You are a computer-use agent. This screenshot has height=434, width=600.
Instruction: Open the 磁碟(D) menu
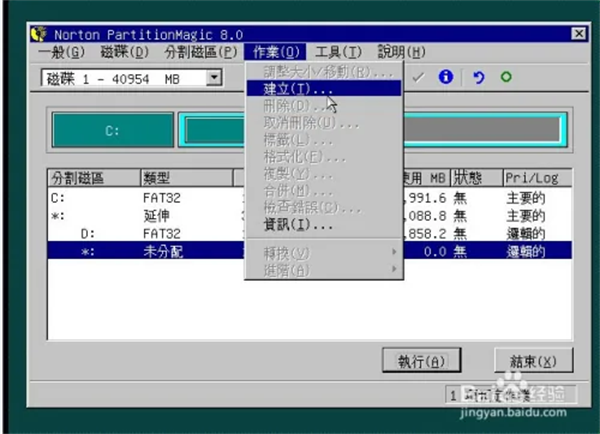(x=124, y=52)
